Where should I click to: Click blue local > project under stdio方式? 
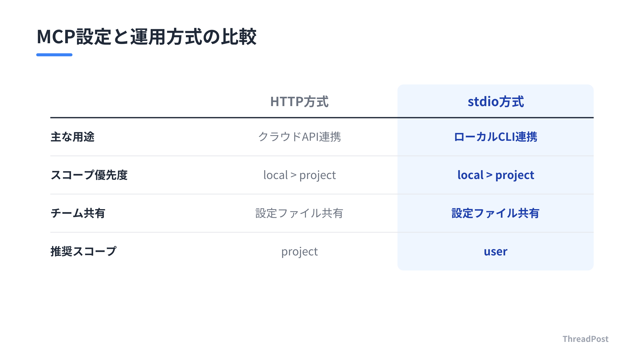(496, 175)
